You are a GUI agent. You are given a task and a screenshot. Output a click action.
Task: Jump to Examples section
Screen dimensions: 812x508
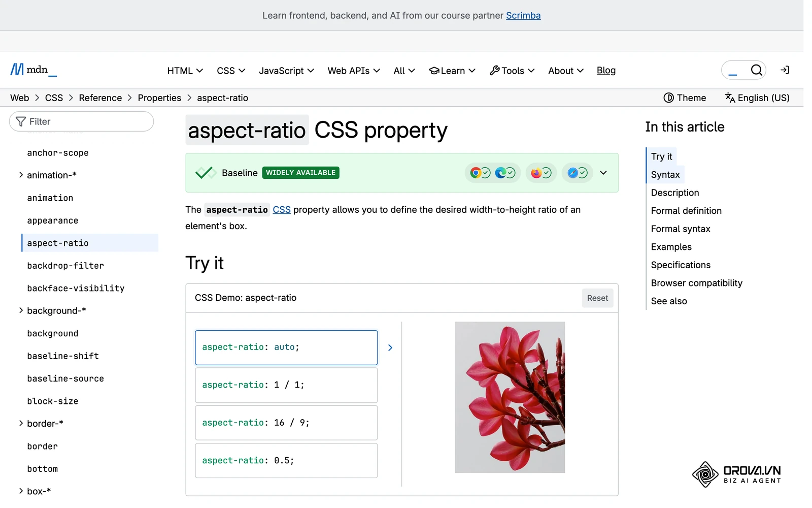[x=671, y=247]
